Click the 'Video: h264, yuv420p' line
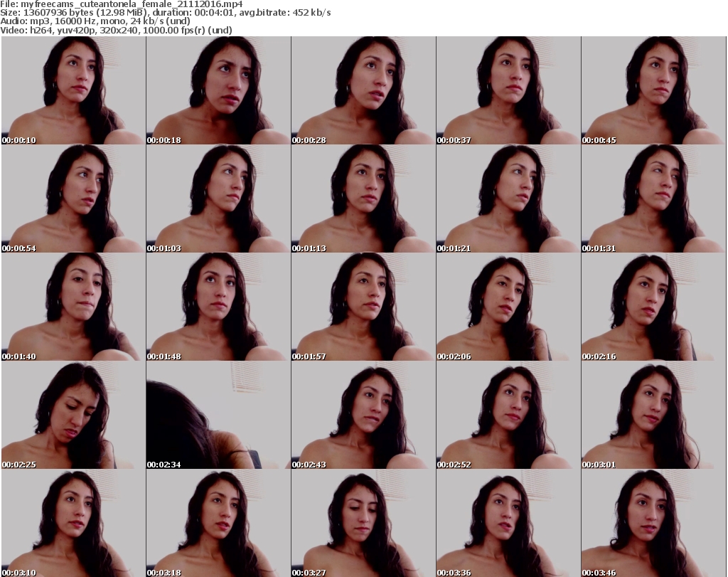 [x=116, y=30]
